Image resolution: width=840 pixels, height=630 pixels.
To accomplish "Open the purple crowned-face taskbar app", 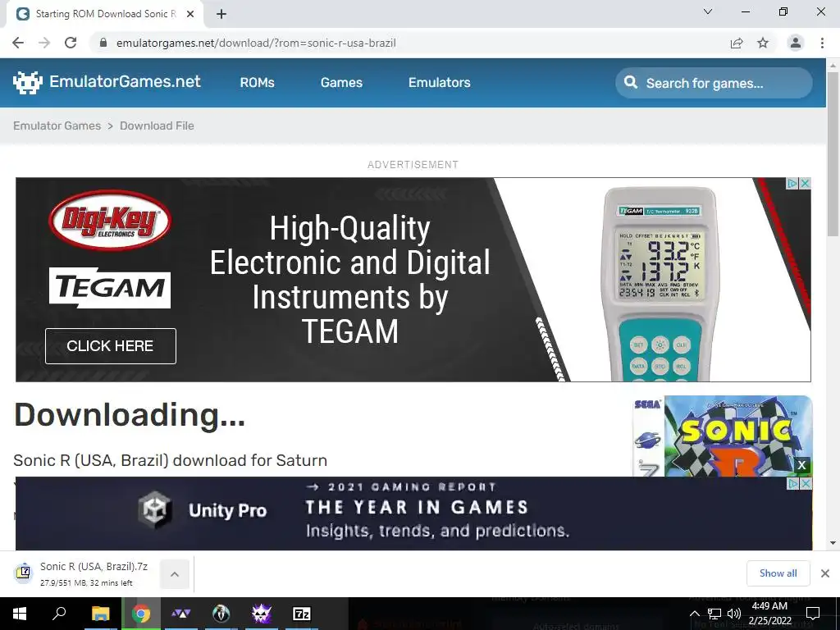I will pyautogui.click(x=262, y=614).
